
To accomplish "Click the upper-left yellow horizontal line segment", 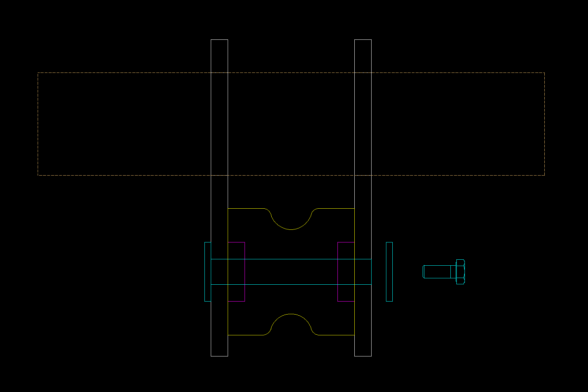I will pyautogui.click(x=246, y=209).
